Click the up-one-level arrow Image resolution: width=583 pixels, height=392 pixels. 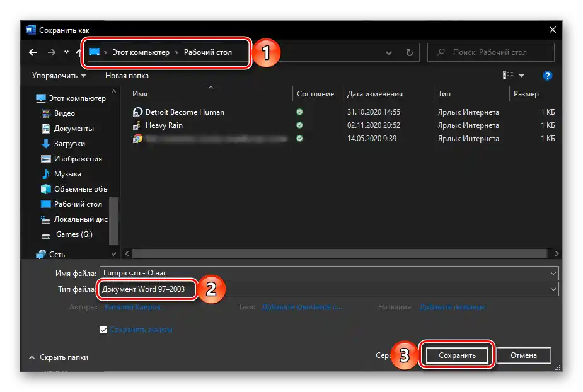78,52
